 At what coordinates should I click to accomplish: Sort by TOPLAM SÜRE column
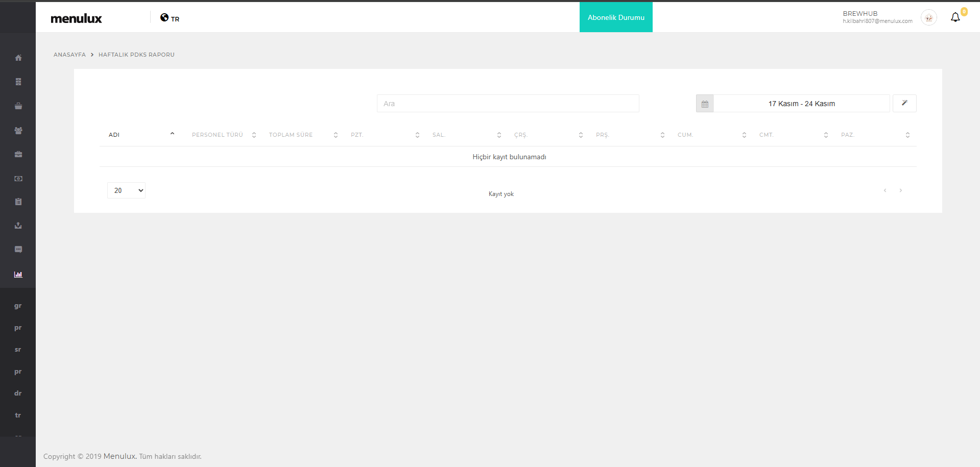point(291,135)
